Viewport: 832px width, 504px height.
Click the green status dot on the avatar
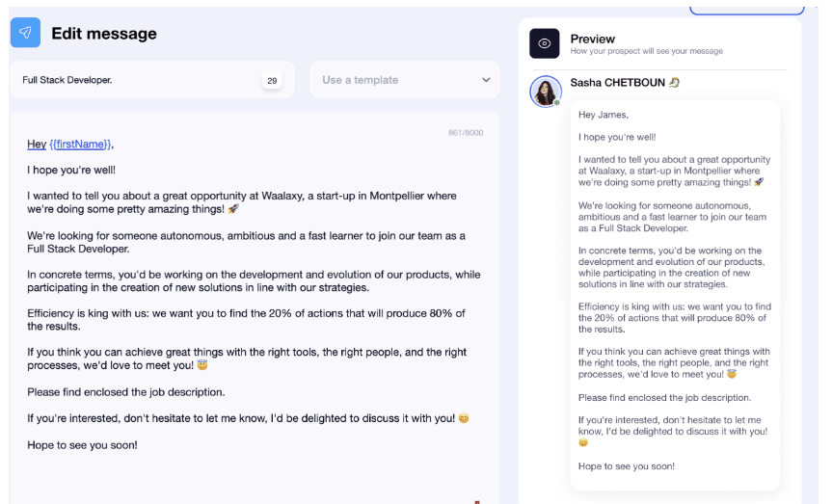[556, 102]
